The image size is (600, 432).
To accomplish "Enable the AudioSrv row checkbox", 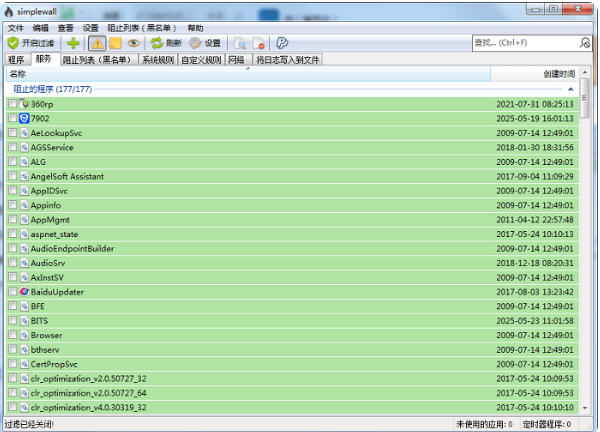I will pyautogui.click(x=13, y=262).
